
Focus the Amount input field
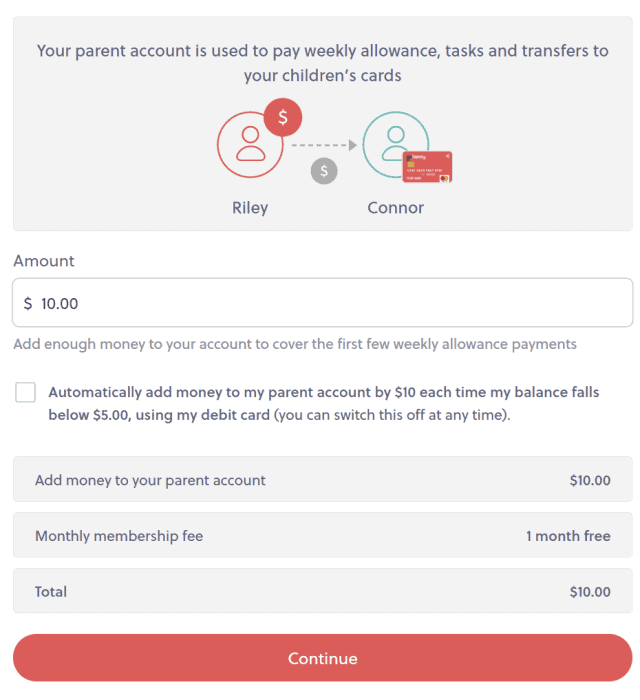tap(330, 303)
